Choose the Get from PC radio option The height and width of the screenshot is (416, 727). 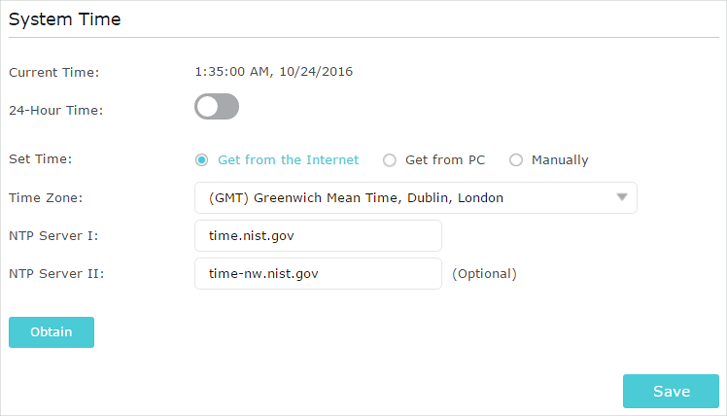[390, 160]
